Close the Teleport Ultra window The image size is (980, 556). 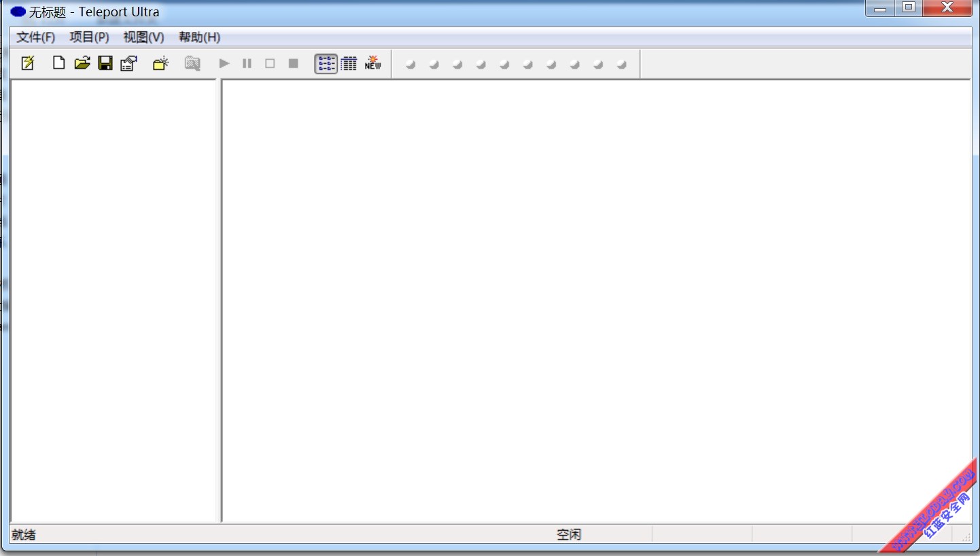click(947, 8)
